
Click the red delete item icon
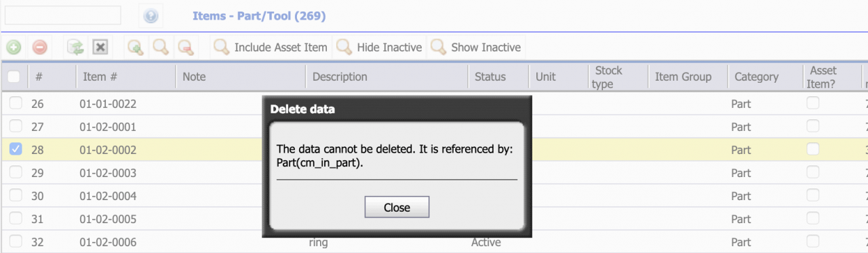pyautogui.click(x=40, y=47)
